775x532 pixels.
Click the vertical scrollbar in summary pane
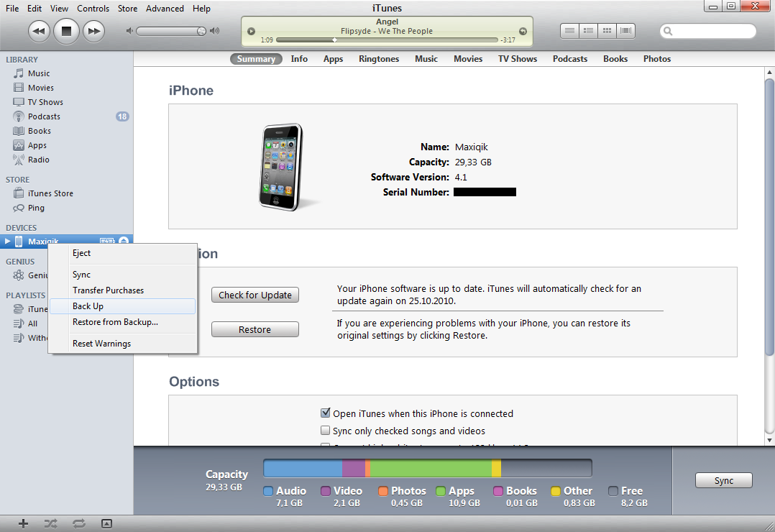pyautogui.click(x=769, y=216)
